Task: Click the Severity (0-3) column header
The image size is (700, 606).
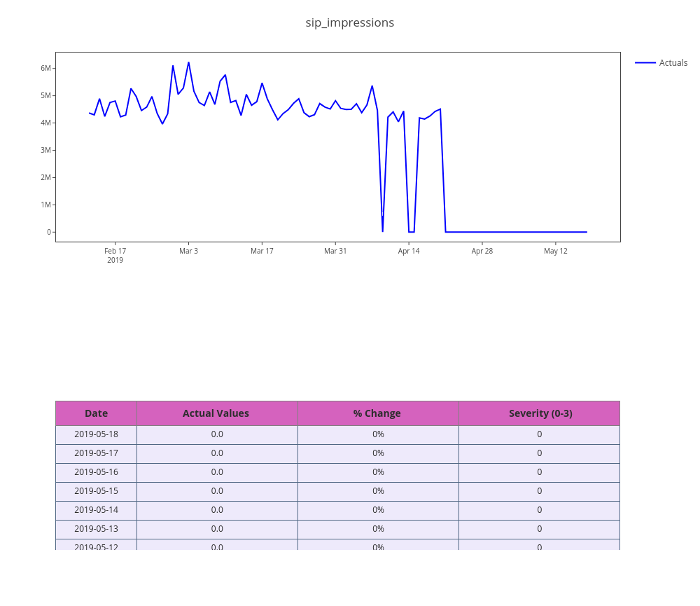Action: (540, 413)
